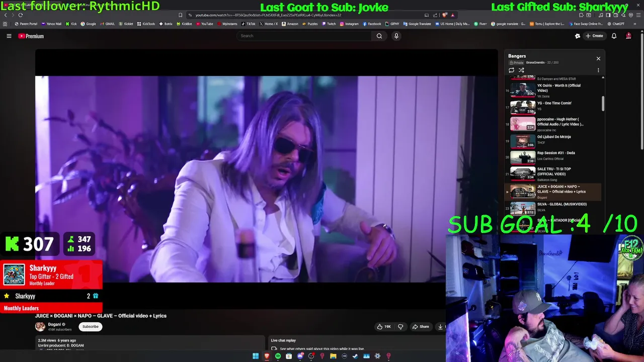Open the Instagram bookmark
The width and height of the screenshot is (644, 362).
click(x=349, y=24)
